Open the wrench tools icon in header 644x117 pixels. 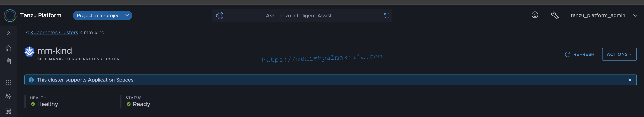coord(555,15)
